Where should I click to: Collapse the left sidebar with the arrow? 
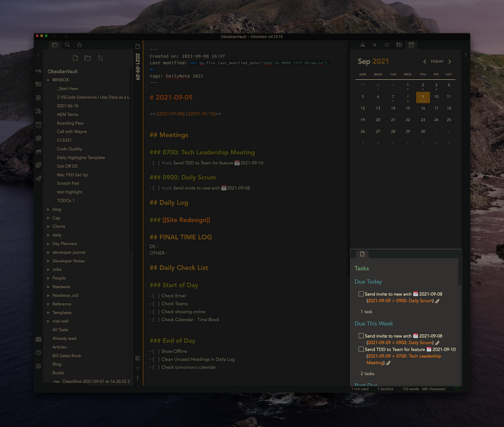point(39,55)
